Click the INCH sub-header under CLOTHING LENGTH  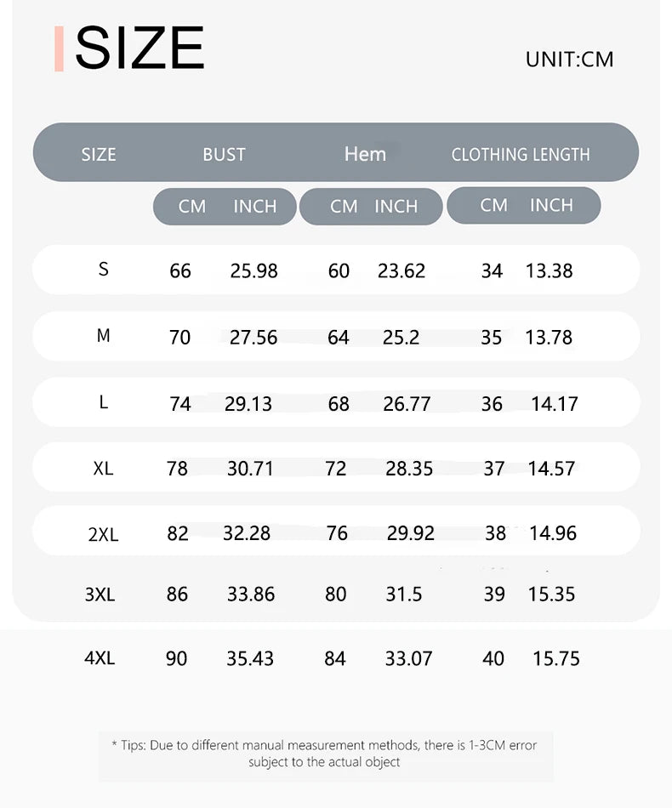click(551, 205)
